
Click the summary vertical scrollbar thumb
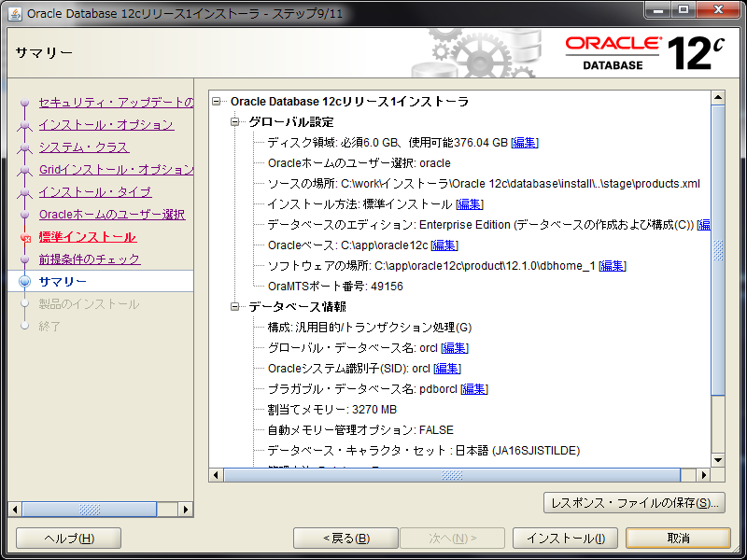(718, 250)
